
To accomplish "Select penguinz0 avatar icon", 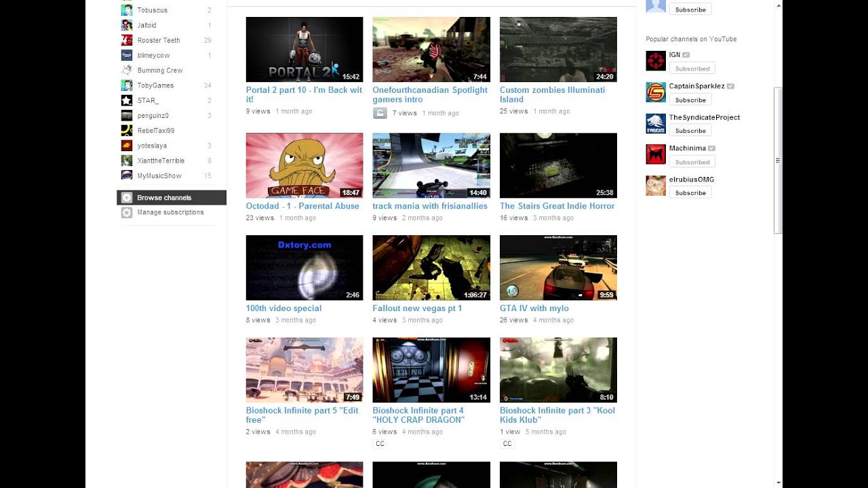I will coord(127,115).
